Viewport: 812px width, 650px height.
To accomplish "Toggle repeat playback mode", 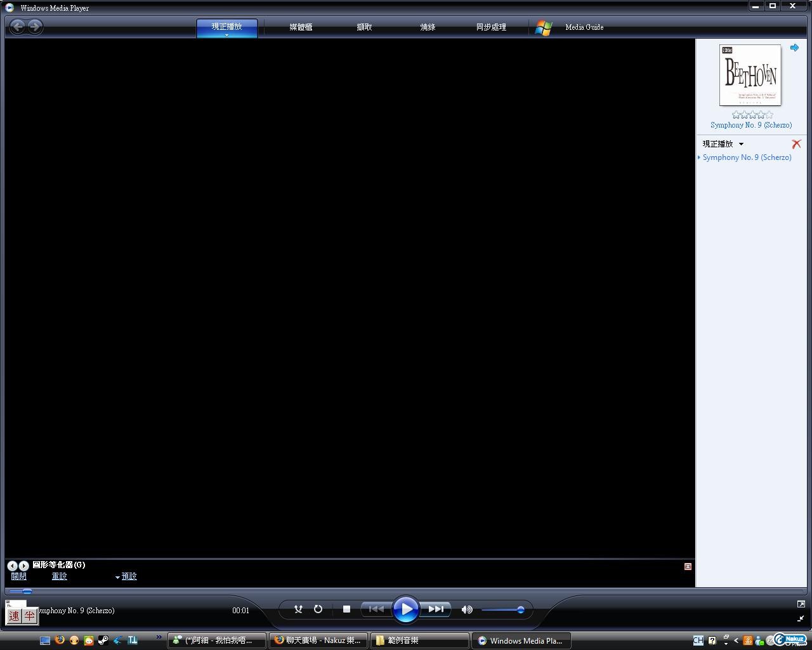I will point(318,609).
